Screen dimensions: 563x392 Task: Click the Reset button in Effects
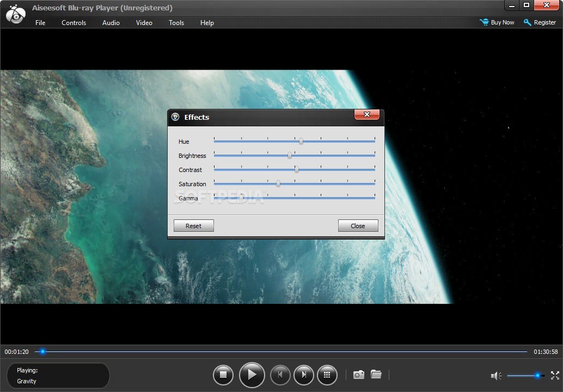point(193,226)
